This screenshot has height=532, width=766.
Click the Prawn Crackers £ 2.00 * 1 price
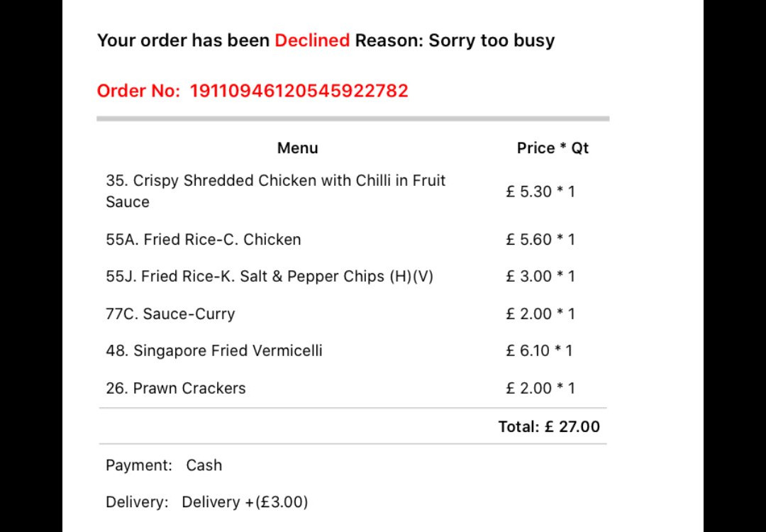(540, 389)
